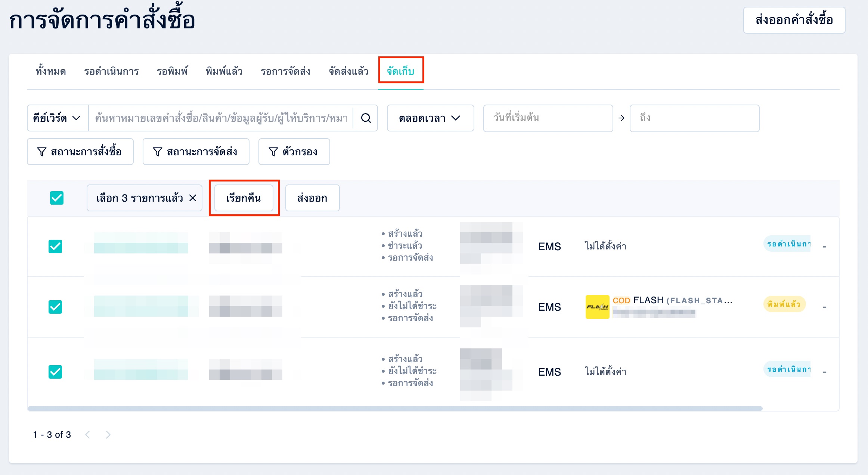Uncheck the last order row checkbox

[x=55, y=372]
